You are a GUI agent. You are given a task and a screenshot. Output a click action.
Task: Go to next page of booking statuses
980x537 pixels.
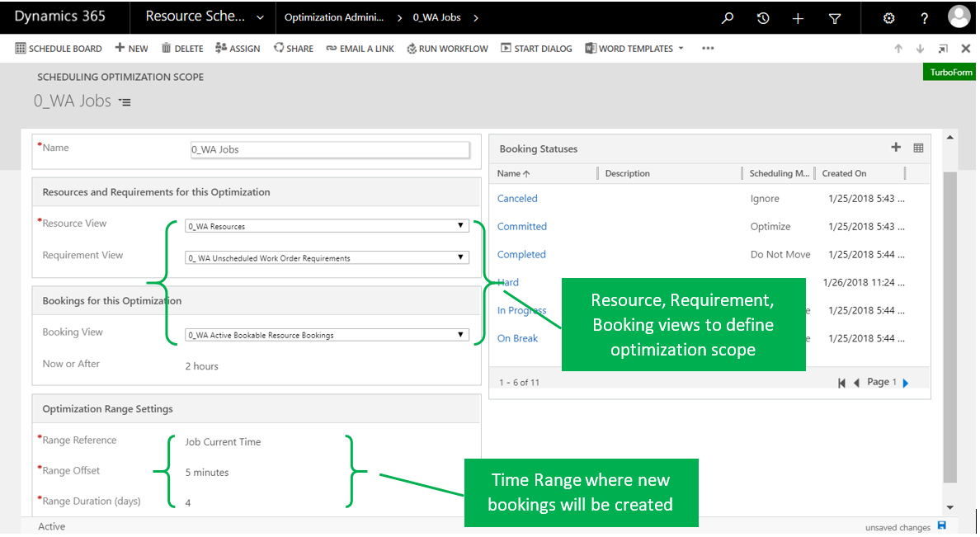click(x=906, y=383)
